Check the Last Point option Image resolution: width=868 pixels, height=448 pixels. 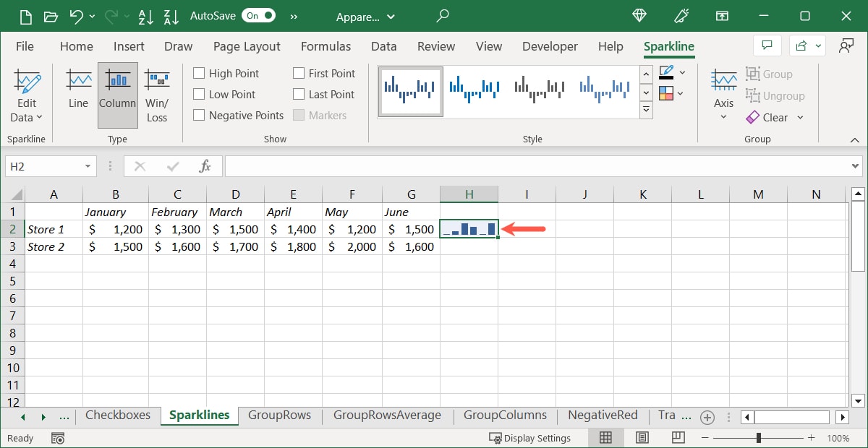[298, 94]
